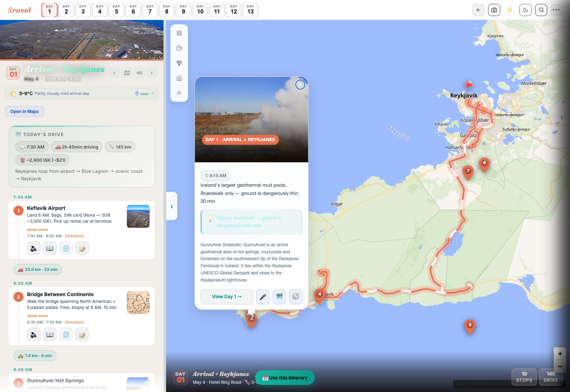Click the compass icon in the Gunnuhver popup

295,296
